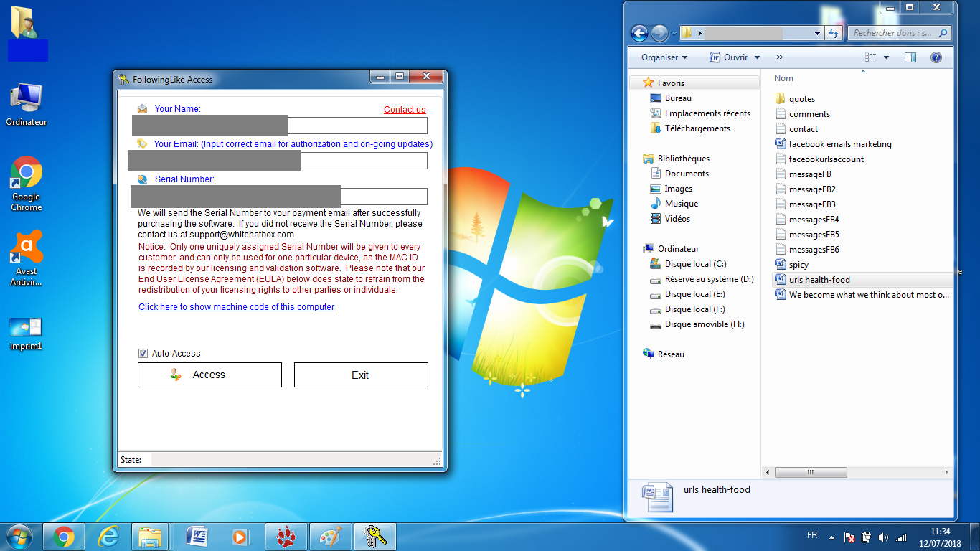The height and width of the screenshot is (551, 980).
Task: Open Internet Explorer from taskbar
Action: pyautogui.click(x=108, y=536)
